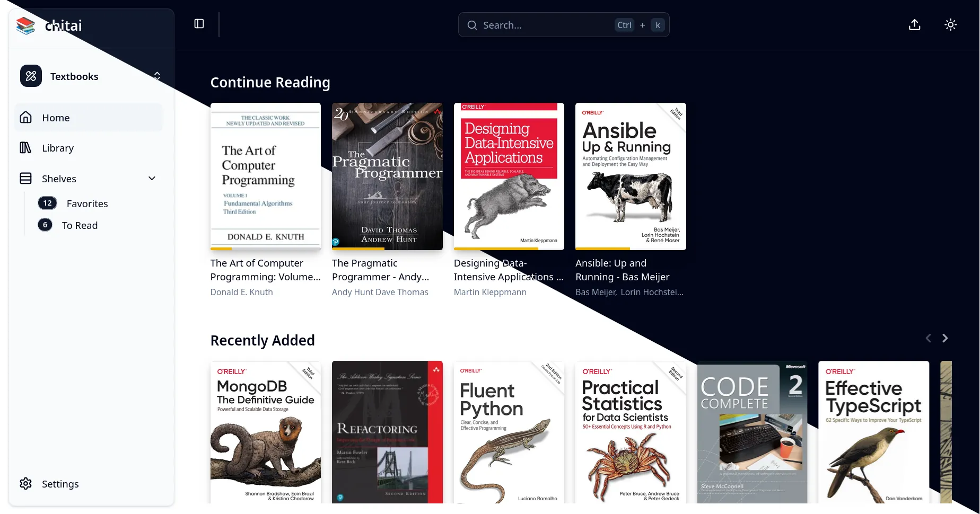
Task: Click author Bas Meijer
Action: point(596,292)
